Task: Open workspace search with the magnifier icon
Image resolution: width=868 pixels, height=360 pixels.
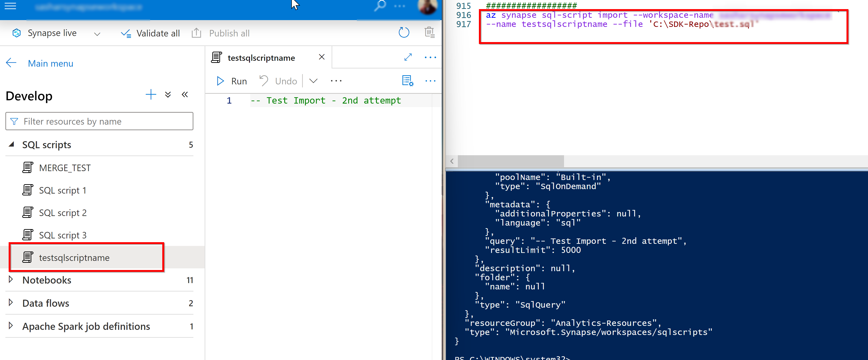Action: click(380, 6)
